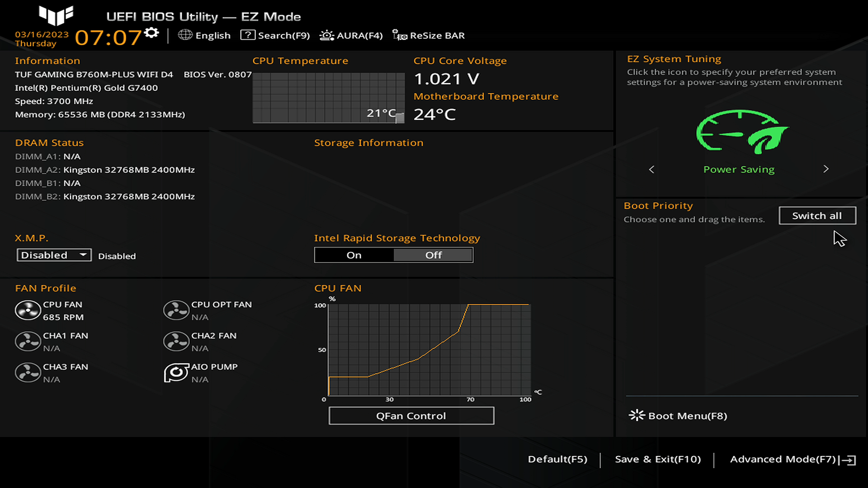Turn Intel Rapid Storage Technology On
This screenshot has height=488, width=868.
[x=354, y=255]
